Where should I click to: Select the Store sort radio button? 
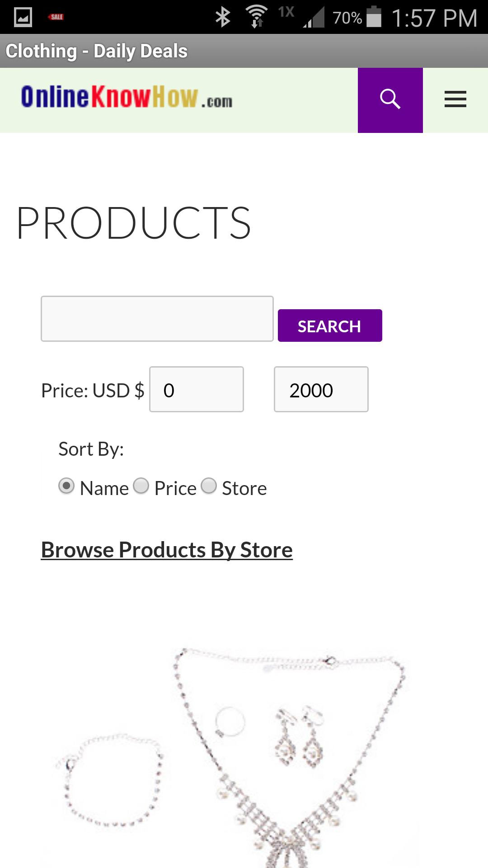[209, 486]
